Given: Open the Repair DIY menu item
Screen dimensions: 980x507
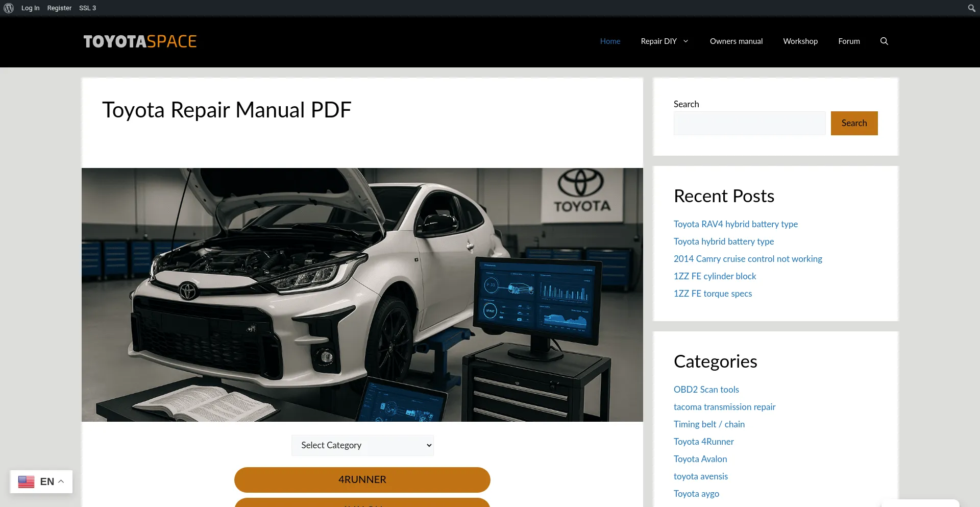Looking at the screenshot, I should click(x=658, y=41).
